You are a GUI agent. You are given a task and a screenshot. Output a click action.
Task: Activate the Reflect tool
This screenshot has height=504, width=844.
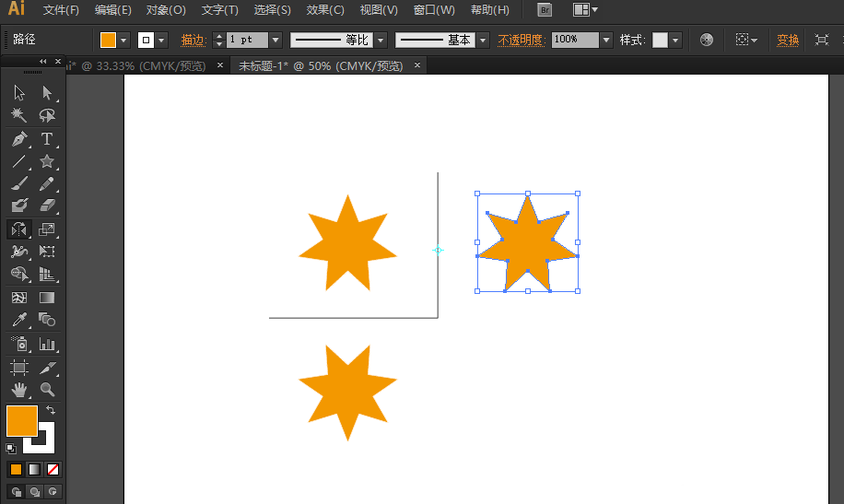(x=19, y=229)
